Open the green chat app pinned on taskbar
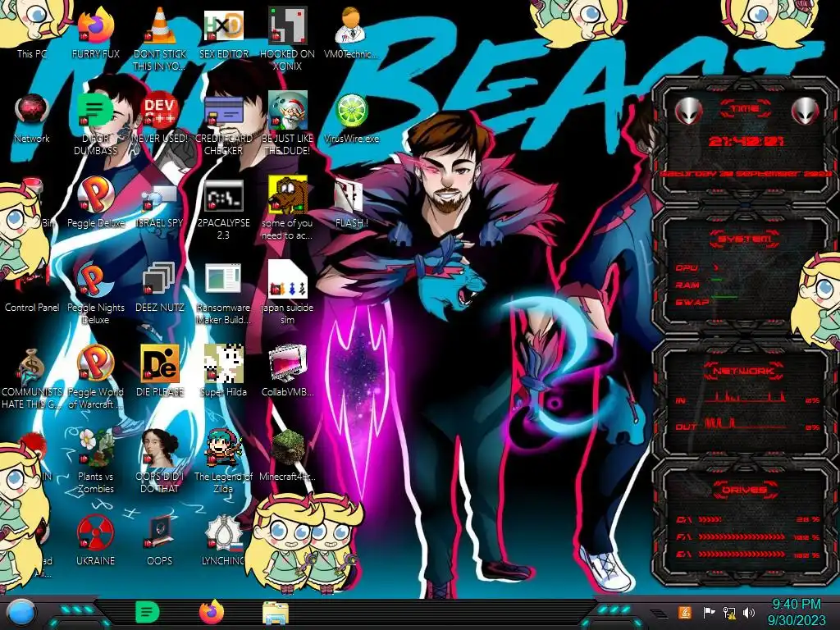This screenshot has width=840, height=630. click(147, 612)
